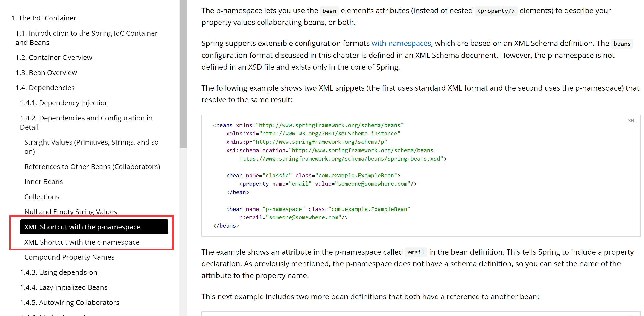Open 'XML Shortcut with the c-namespace'
The image size is (644, 316).
(x=82, y=242)
